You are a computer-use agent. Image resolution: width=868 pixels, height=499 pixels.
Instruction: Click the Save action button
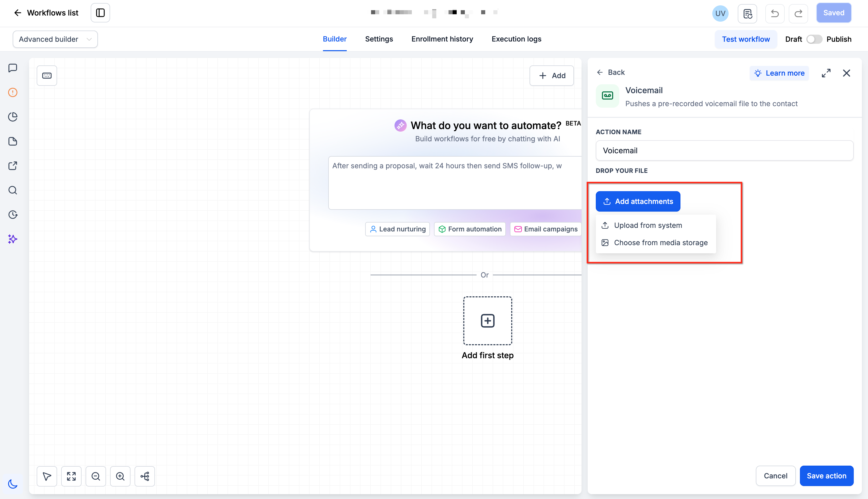point(826,476)
